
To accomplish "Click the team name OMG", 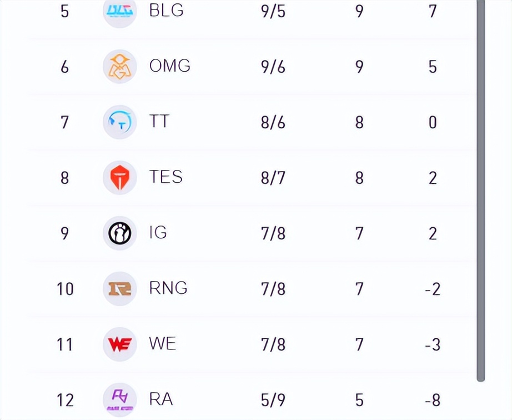I will [x=169, y=66].
